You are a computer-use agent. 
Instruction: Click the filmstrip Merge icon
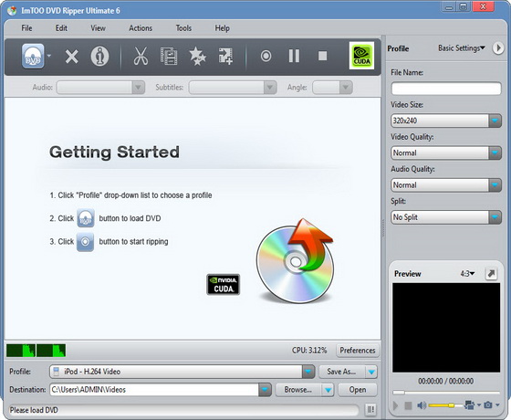pos(169,56)
